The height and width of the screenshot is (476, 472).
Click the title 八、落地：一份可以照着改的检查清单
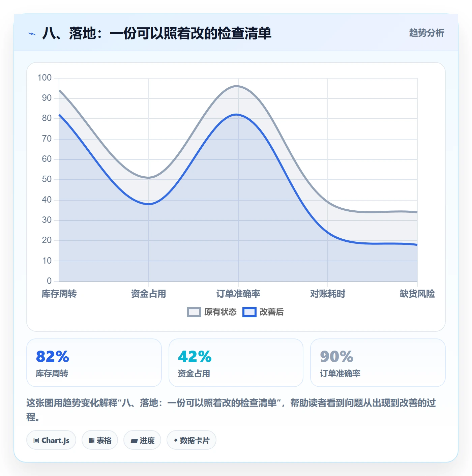pyautogui.click(x=157, y=33)
